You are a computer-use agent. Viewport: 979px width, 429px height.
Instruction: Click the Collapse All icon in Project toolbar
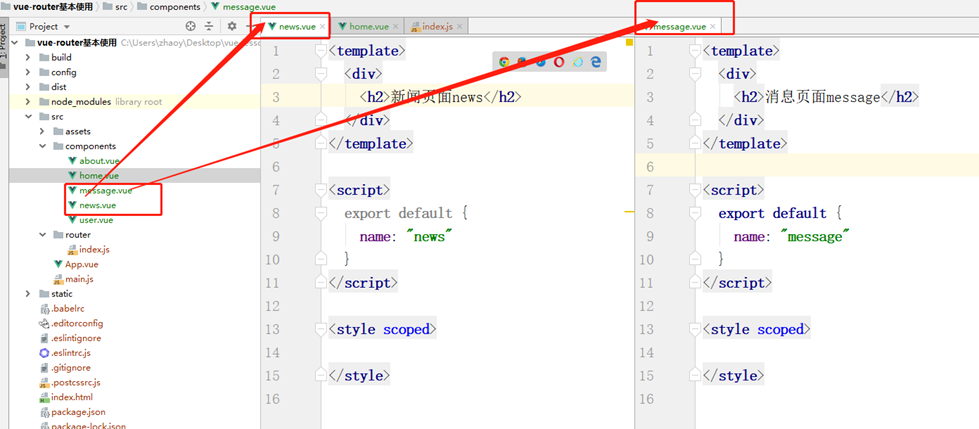(x=209, y=26)
